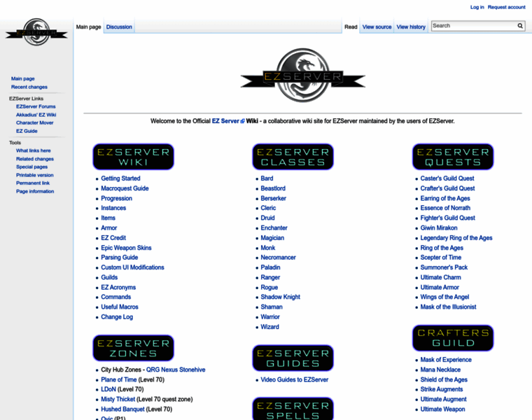Open Special pages link

[x=32, y=167]
